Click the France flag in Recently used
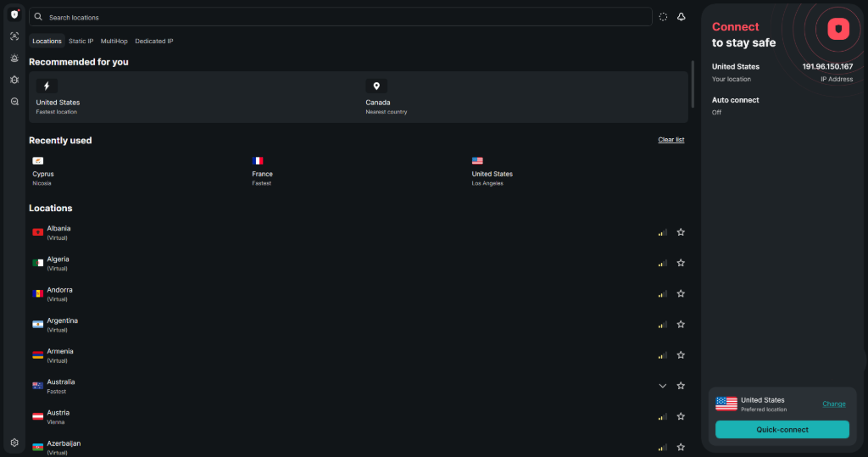Viewport: 868px width, 457px height. click(258, 160)
